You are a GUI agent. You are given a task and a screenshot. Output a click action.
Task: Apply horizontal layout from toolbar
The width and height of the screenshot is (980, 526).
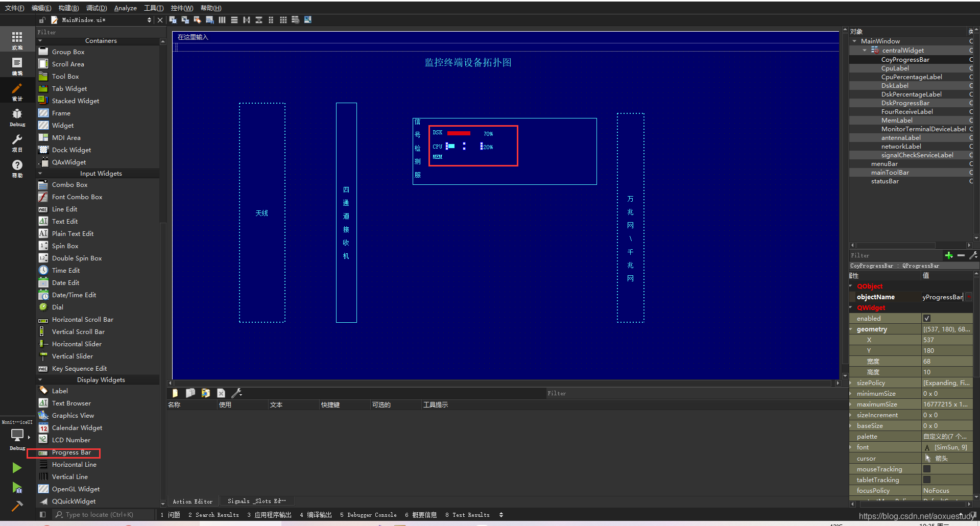(222, 20)
